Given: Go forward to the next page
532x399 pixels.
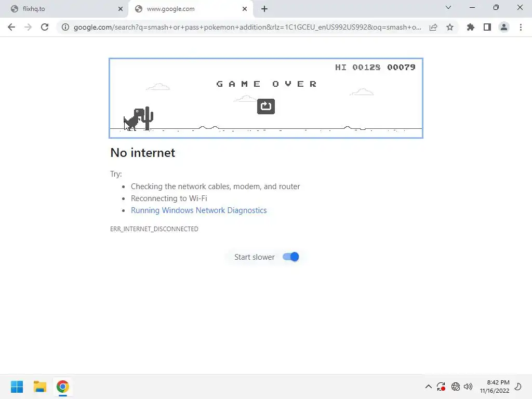Looking at the screenshot, I should (28, 27).
